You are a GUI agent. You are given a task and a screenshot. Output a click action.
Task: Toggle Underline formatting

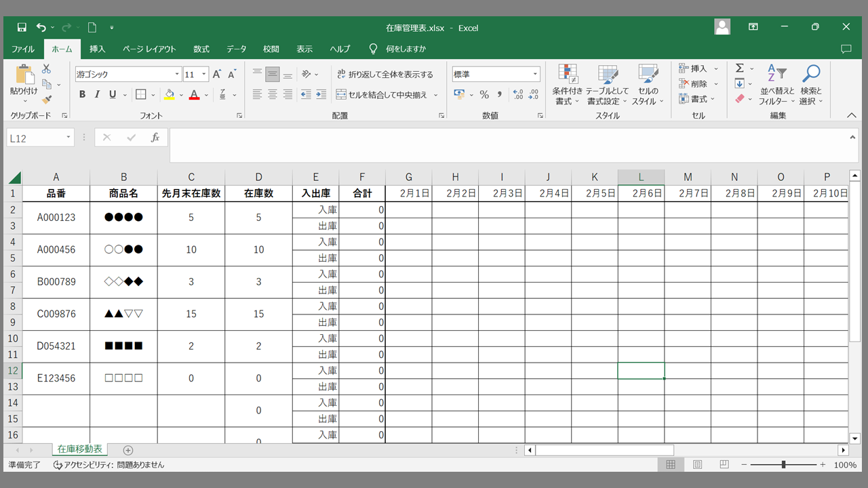click(113, 95)
